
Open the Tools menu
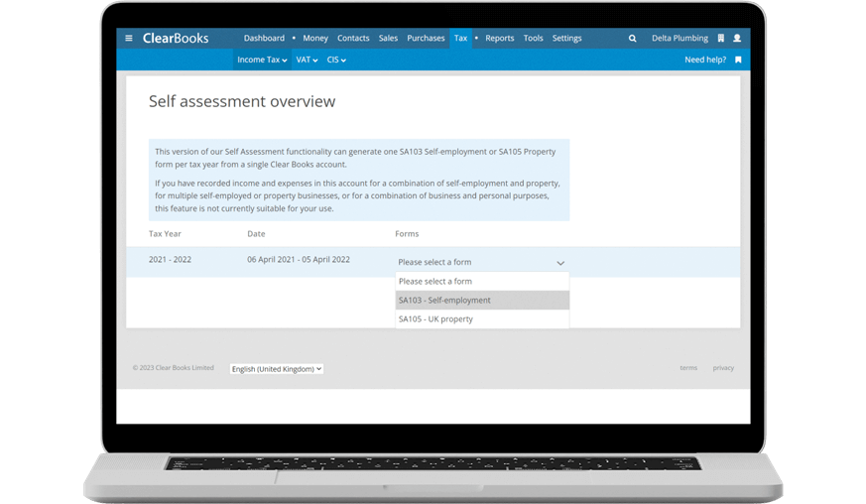point(533,38)
